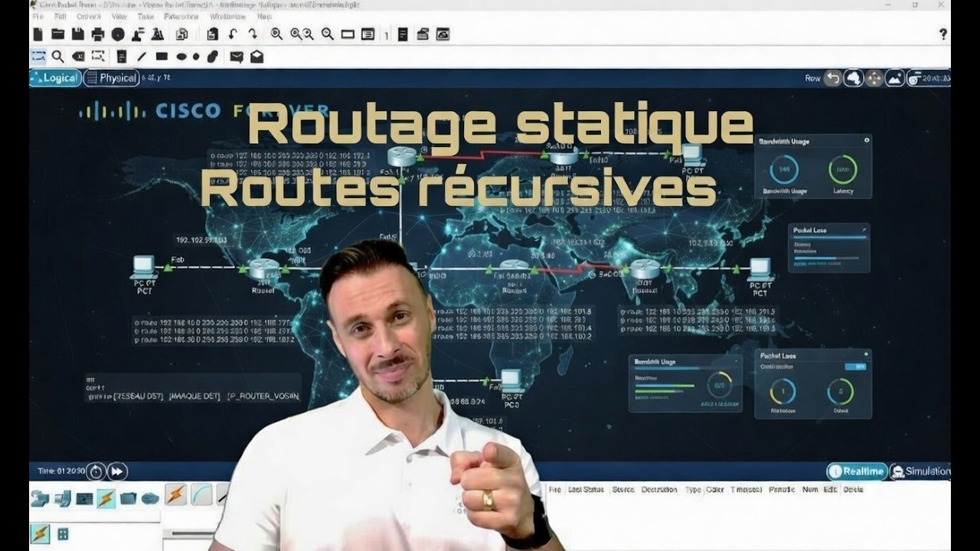Image resolution: width=980 pixels, height=551 pixels.
Task: Open the View menu
Action: (x=119, y=16)
